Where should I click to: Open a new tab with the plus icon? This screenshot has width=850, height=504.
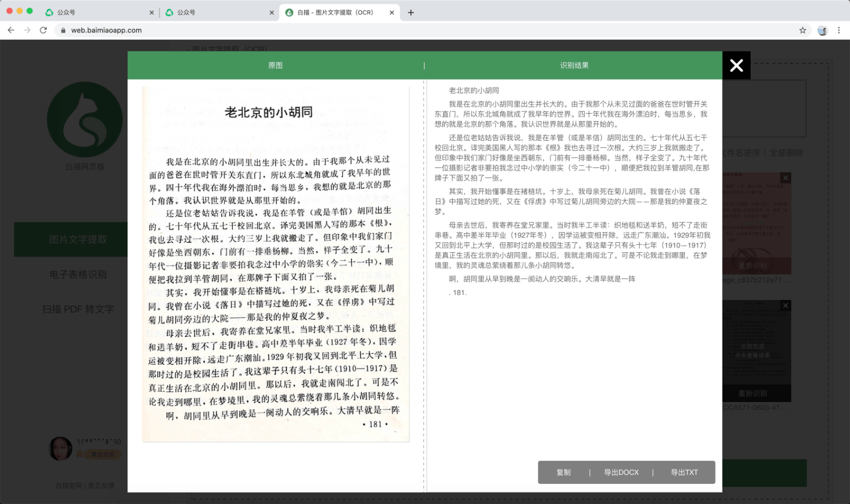[412, 12]
